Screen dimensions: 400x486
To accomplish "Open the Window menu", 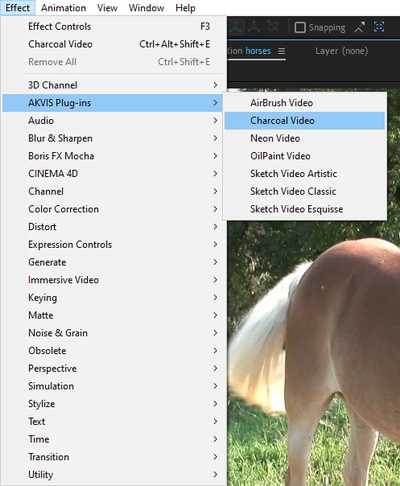I will (x=146, y=8).
